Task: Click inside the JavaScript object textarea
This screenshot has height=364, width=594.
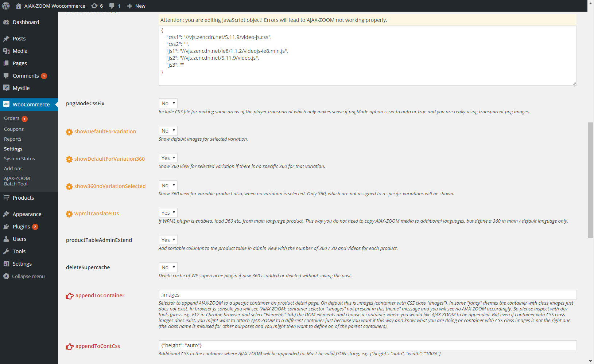Action: click(x=368, y=56)
